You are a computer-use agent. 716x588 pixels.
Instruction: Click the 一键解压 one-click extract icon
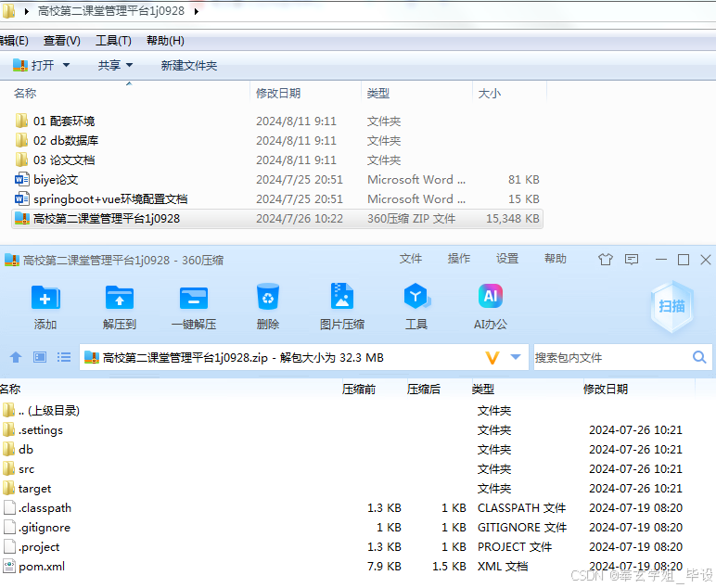pos(194,298)
